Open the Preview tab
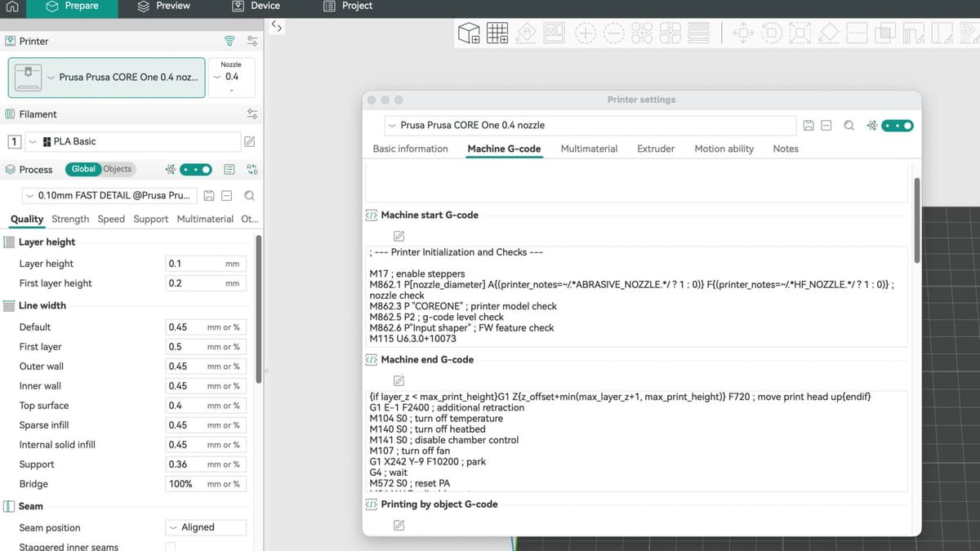This screenshot has width=980, height=551. [163, 6]
